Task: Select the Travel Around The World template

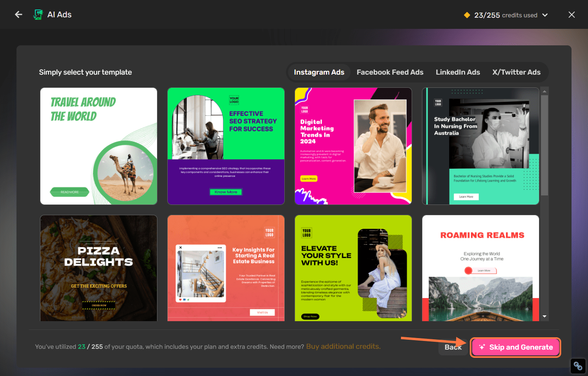Action: coord(98,146)
